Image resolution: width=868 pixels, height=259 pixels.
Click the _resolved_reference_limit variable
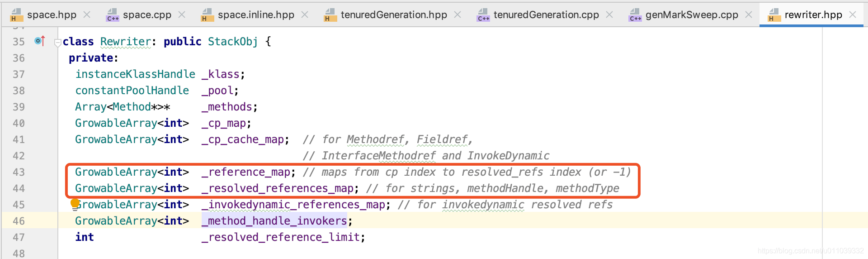coord(280,237)
